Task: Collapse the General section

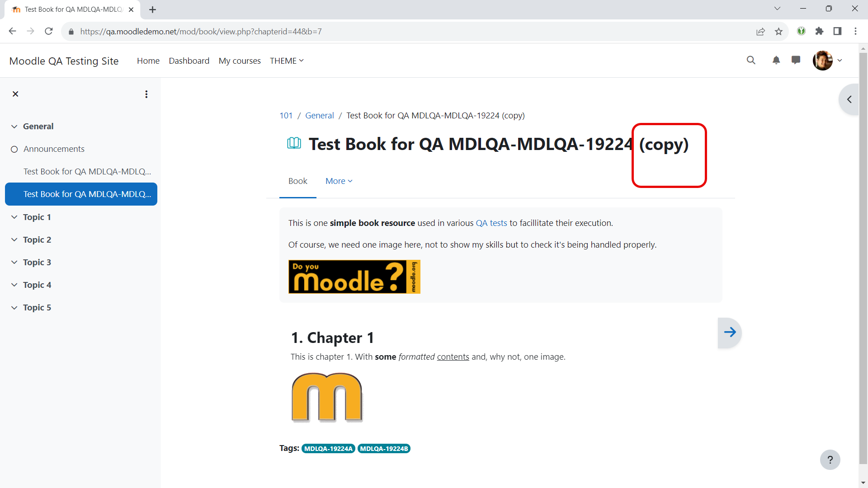Action: click(x=14, y=127)
